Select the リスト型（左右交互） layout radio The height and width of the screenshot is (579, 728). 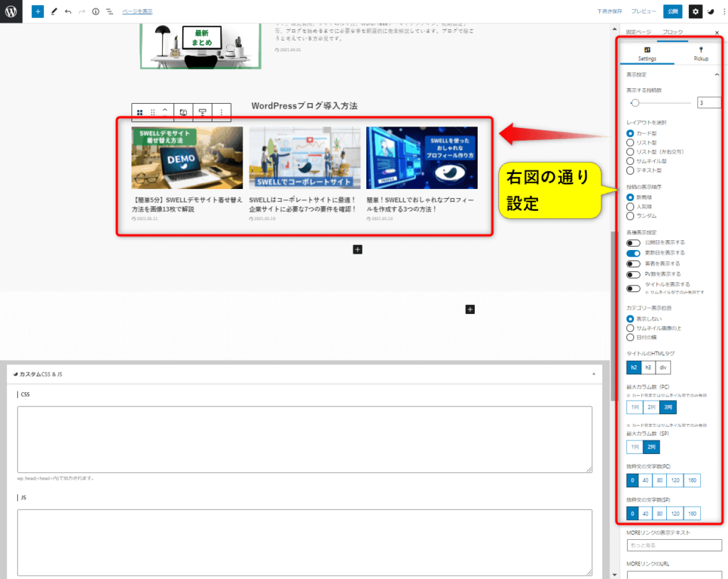pos(630,152)
